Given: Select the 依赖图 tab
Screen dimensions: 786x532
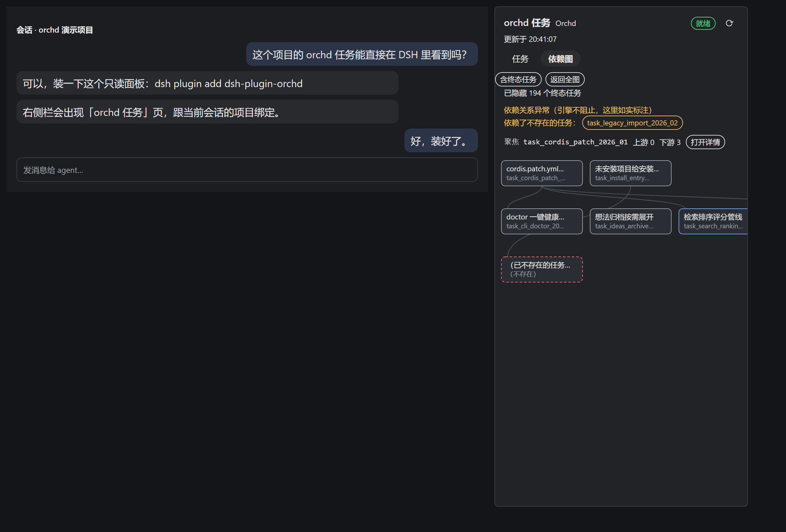Looking at the screenshot, I should click(560, 59).
